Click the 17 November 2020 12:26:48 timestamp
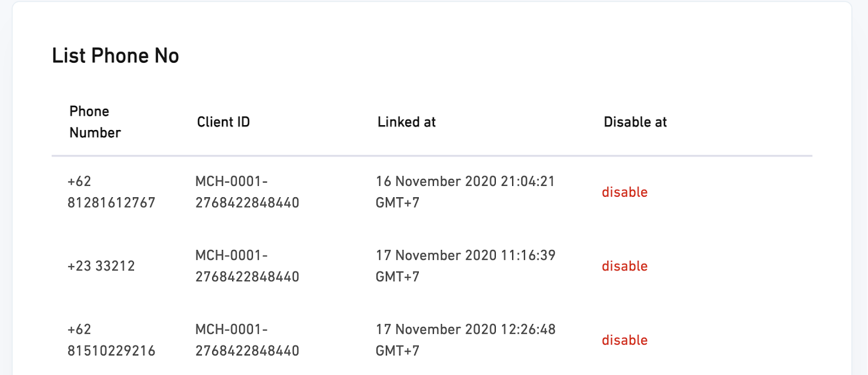This screenshot has width=868, height=375. tap(465, 329)
